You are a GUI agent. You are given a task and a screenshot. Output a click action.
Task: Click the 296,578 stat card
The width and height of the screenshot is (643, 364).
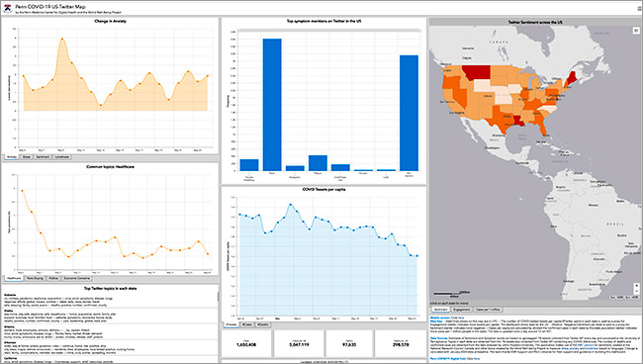[x=401, y=343]
